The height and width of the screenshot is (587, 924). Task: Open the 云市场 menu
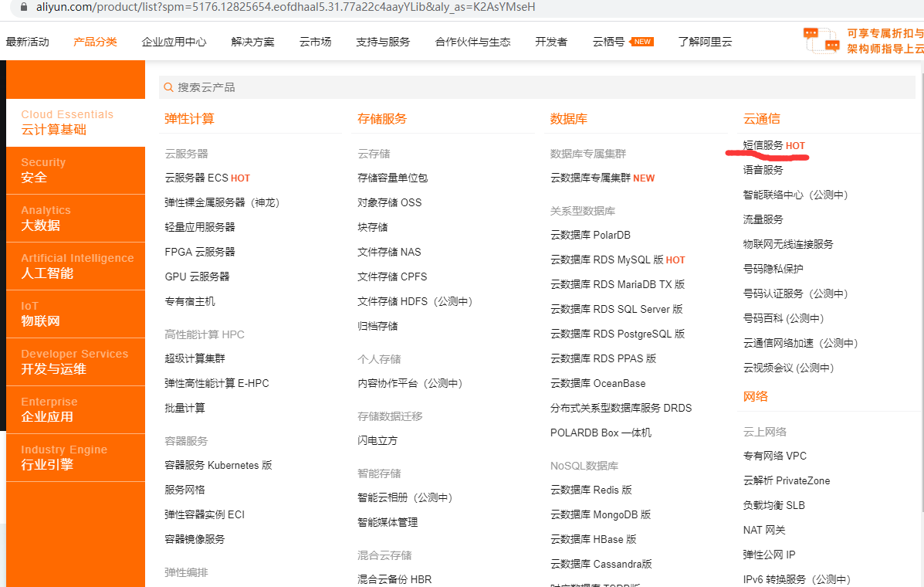[315, 42]
